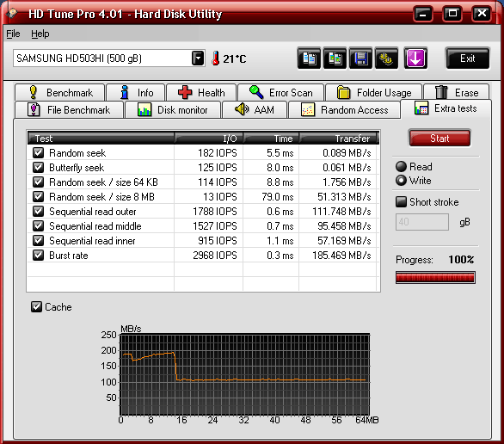Toggle Random seek / size 8 MB checkbox
Screen dimensions: 504x444
(x=38, y=196)
